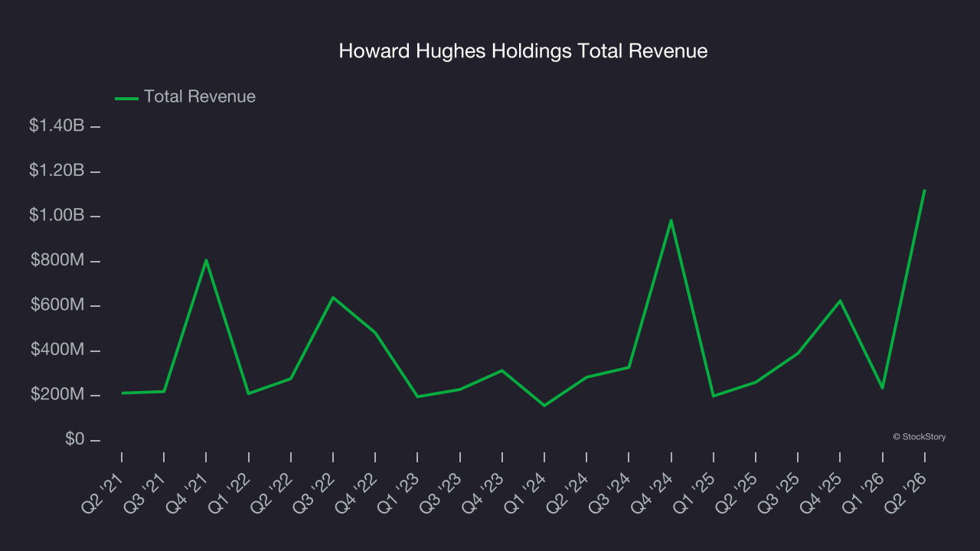Select the $800M y-axis label
This screenshot has height=551, width=980.
tap(57, 260)
